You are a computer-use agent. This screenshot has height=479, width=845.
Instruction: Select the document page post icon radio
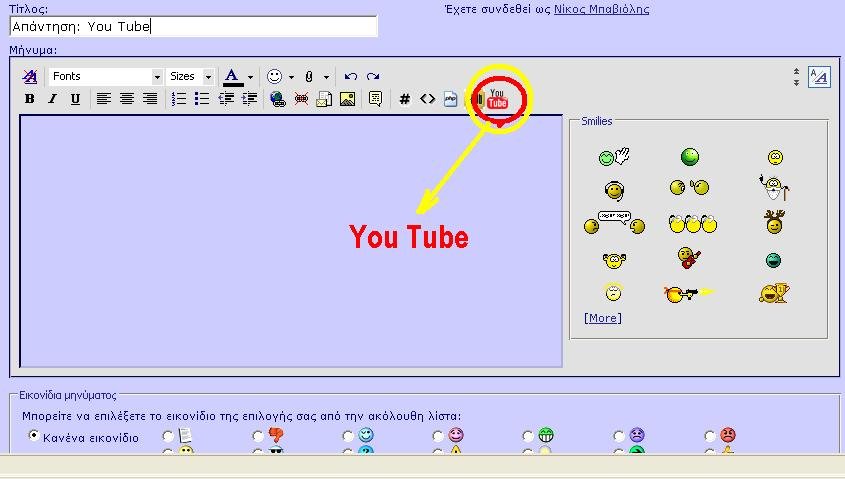[168, 435]
